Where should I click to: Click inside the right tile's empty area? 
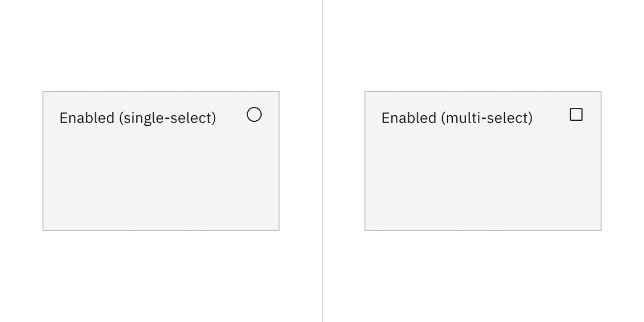click(x=482, y=184)
